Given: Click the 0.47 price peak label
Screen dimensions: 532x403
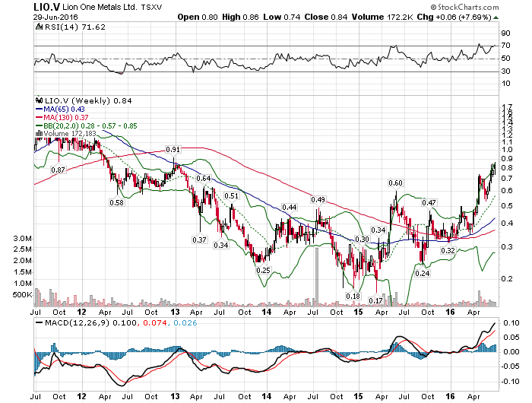Looking at the screenshot, I should pos(429,203).
